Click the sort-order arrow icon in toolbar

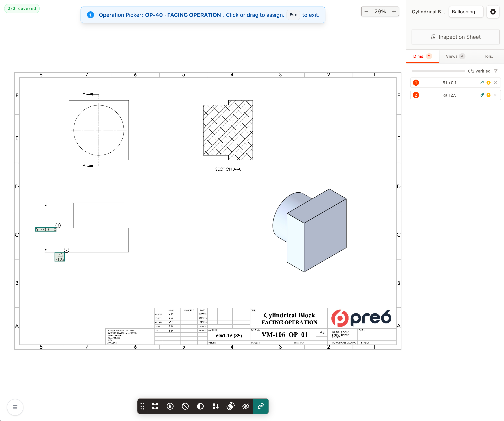(x=215, y=406)
